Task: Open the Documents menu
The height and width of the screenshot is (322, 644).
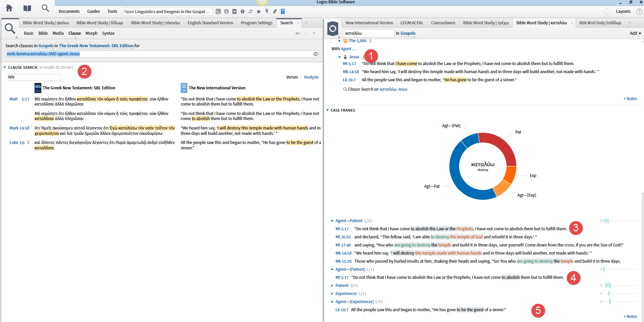Action: click(x=69, y=11)
